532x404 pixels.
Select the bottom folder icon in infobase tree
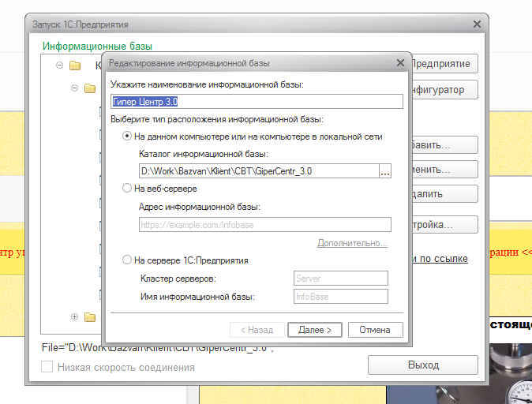tap(90, 317)
